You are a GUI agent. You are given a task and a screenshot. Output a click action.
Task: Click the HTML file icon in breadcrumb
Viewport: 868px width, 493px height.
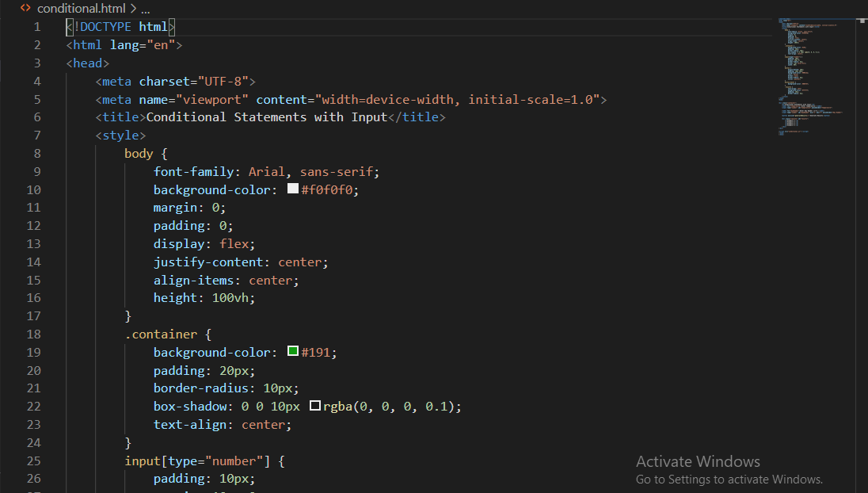coord(25,8)
